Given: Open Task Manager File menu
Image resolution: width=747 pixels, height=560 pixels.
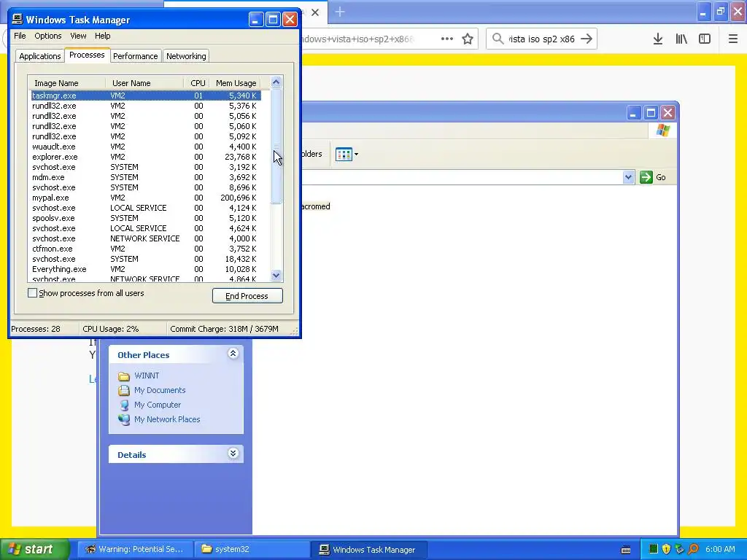Looking at the screenshot, I should tap(20, 36).
